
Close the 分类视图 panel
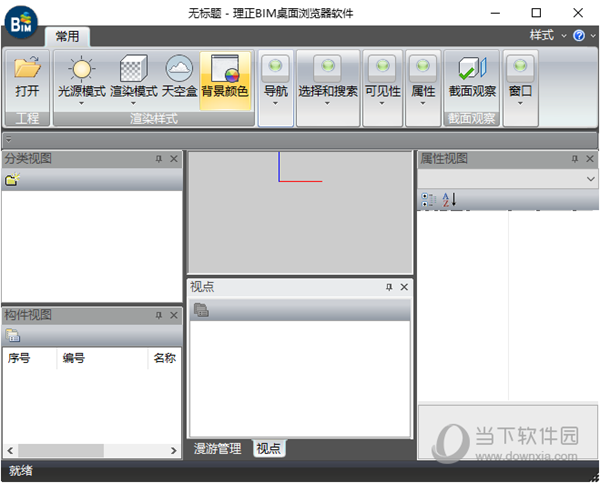[x=174, y=159]
